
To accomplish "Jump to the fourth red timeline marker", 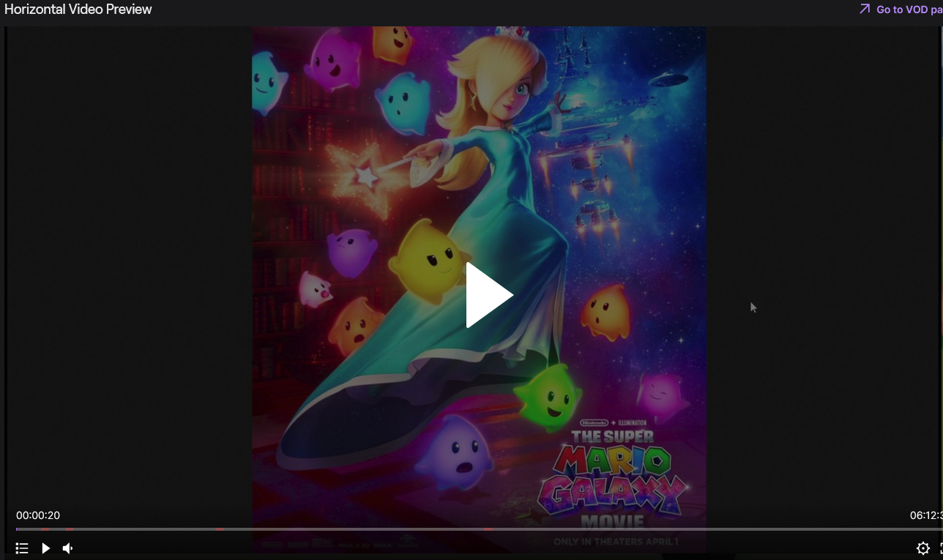I will (488, 529).
